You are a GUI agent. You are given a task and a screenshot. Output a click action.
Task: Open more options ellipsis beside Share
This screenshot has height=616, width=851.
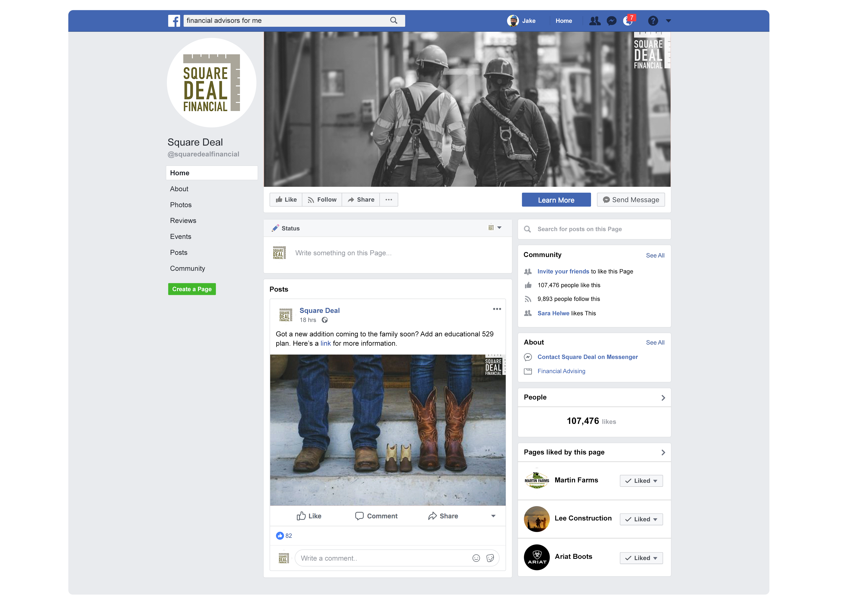tap(389, 200)
